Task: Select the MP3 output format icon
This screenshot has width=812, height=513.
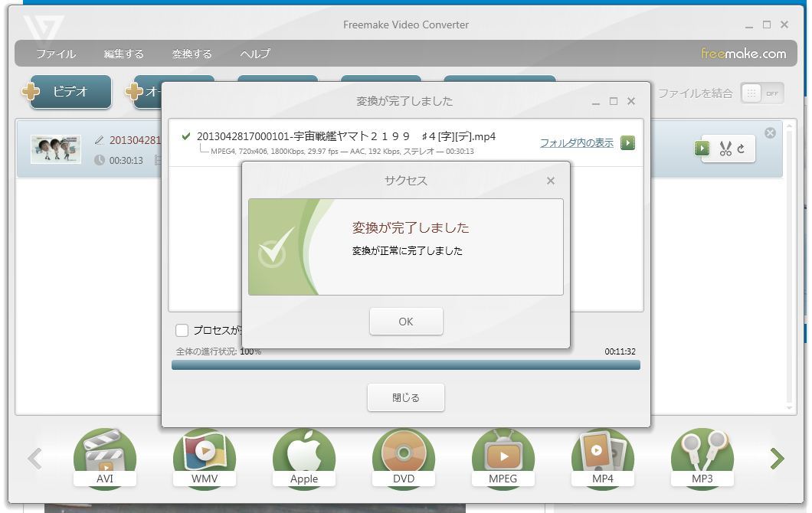Action: click(x=702, y=458)
